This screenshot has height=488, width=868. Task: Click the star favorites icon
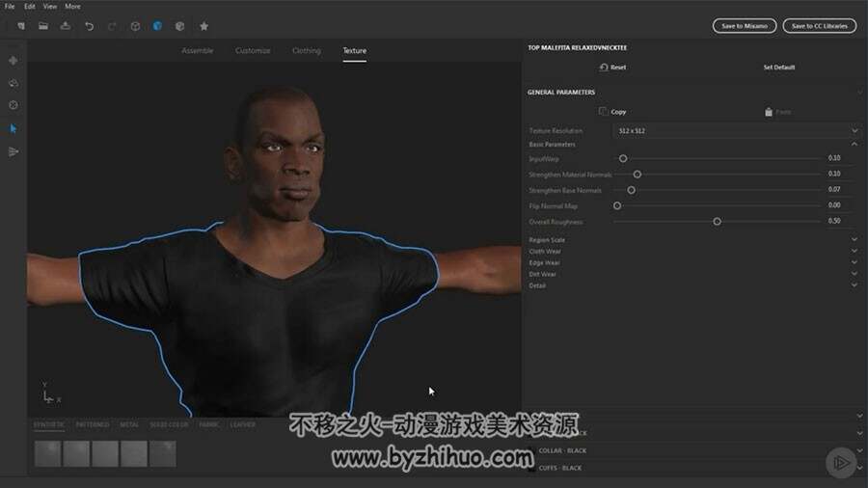point(203,26)
